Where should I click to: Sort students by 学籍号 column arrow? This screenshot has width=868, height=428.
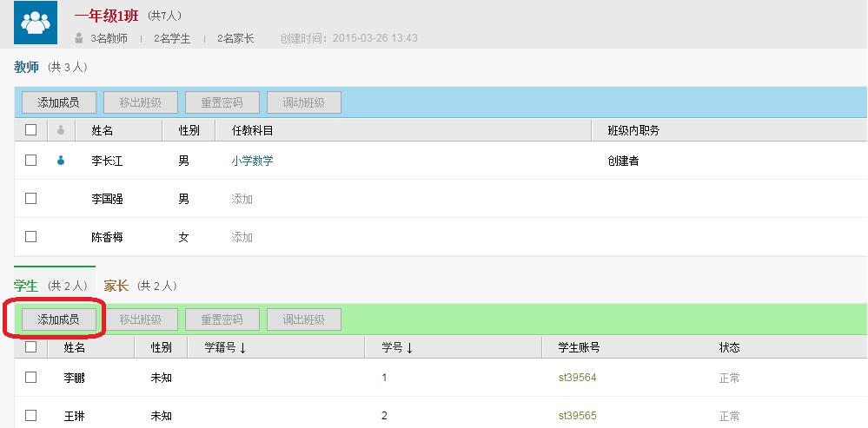242,348
